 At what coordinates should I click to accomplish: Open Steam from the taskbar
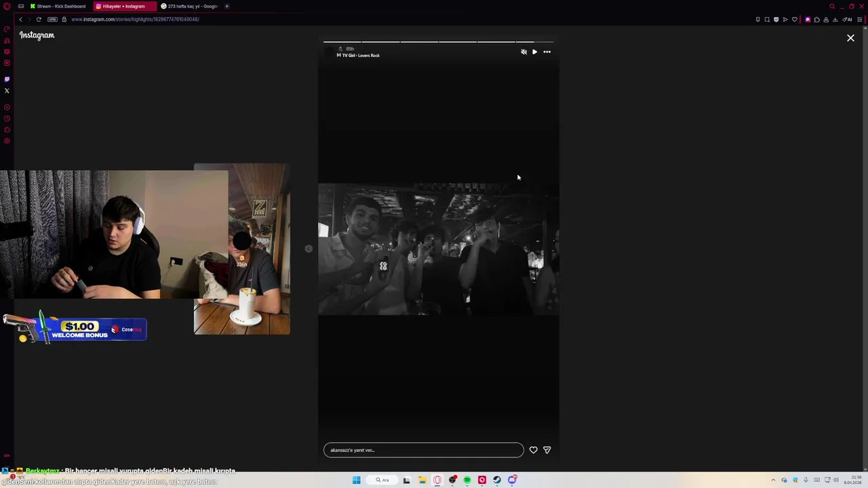tap(497, 480)
